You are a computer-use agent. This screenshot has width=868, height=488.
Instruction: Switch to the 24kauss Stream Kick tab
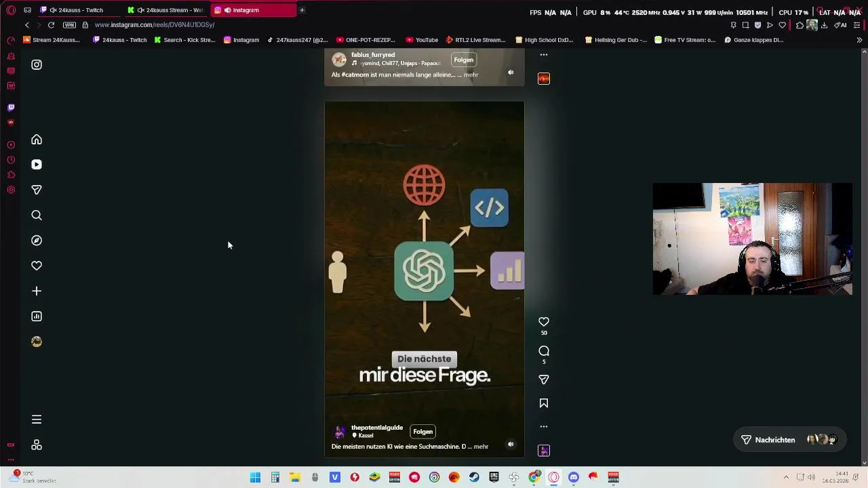click(x=167, y=10)
